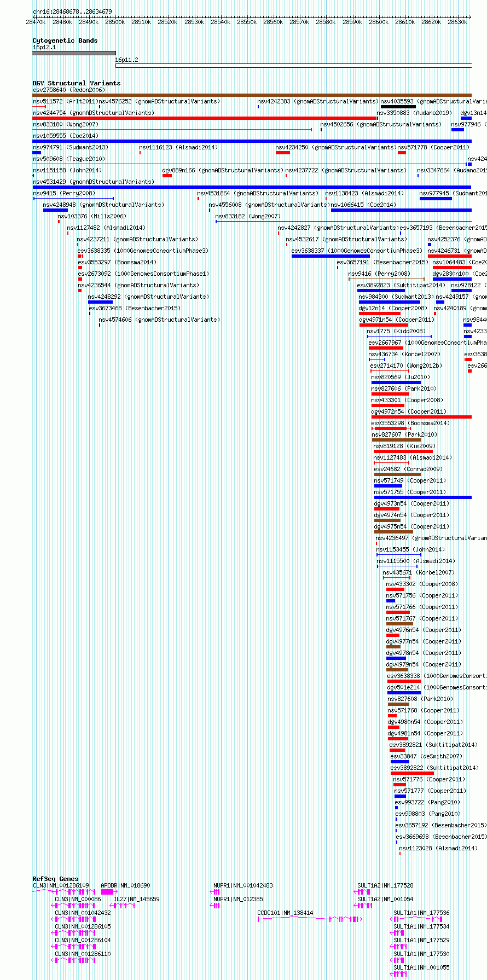This screenshot has width=487, height=980.
Task: Select the nsv511572 (Arlt2011) variant
Action: tap(65, 101)
